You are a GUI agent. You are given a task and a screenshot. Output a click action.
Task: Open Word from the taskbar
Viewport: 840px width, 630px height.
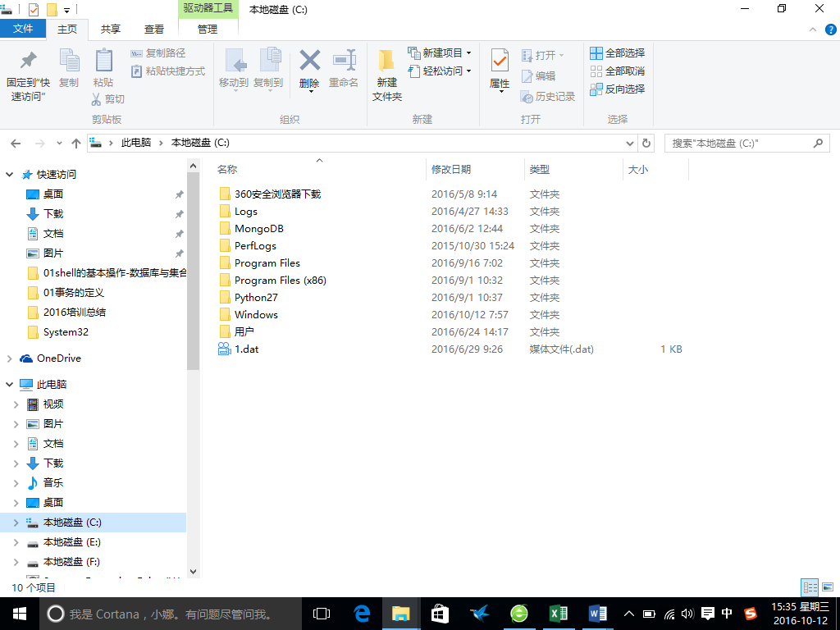pyautogui.click(x=597, y=614)
